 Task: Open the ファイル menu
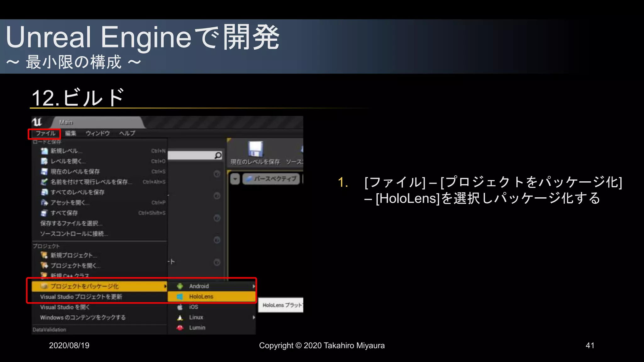45,134
